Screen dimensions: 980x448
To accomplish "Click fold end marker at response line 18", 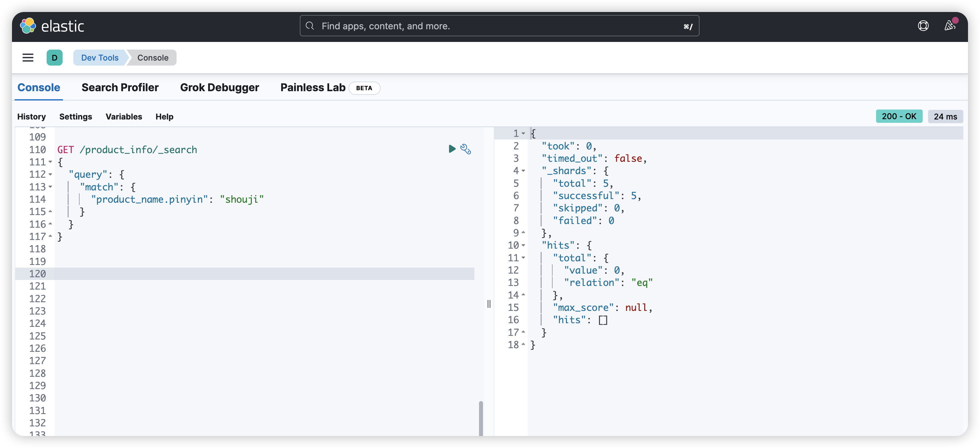I will (524, 344).
